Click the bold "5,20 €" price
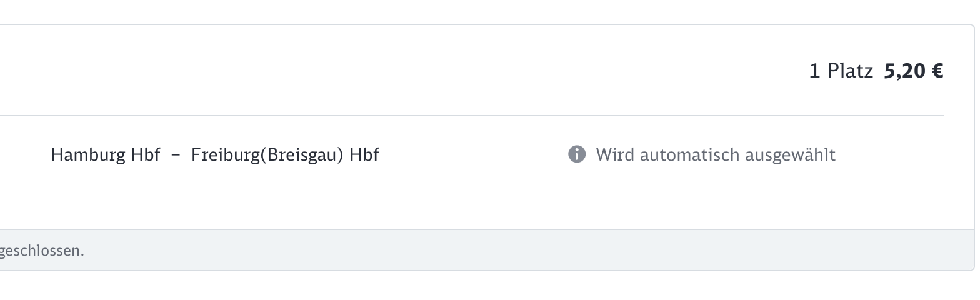The height and width of the screenshot is (300, 980). click(x=913, y=71)
